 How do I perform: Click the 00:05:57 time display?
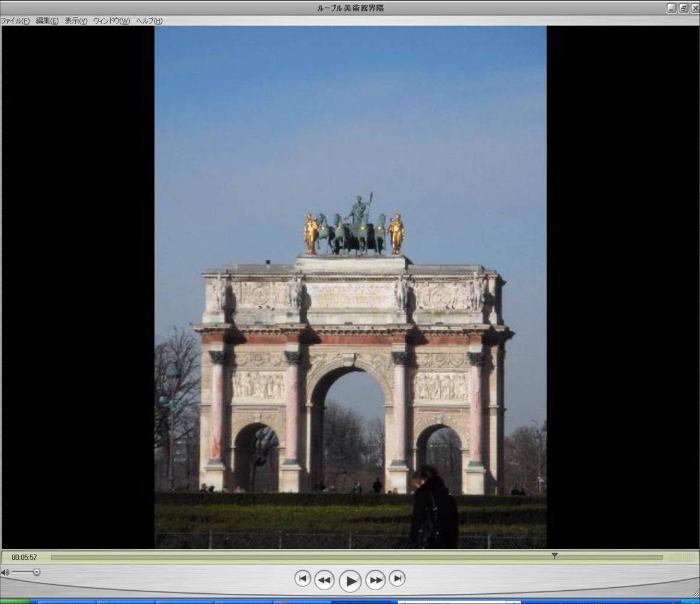click(25, 558)
